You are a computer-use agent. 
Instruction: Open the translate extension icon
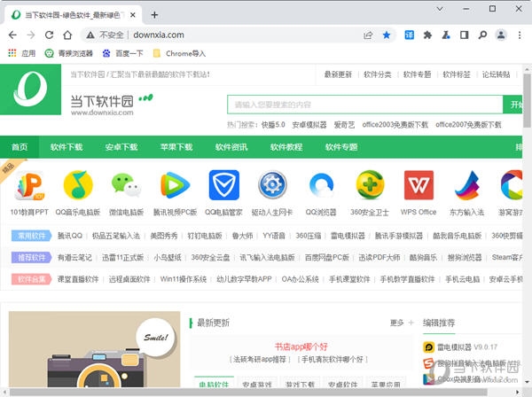pos(409,35)
